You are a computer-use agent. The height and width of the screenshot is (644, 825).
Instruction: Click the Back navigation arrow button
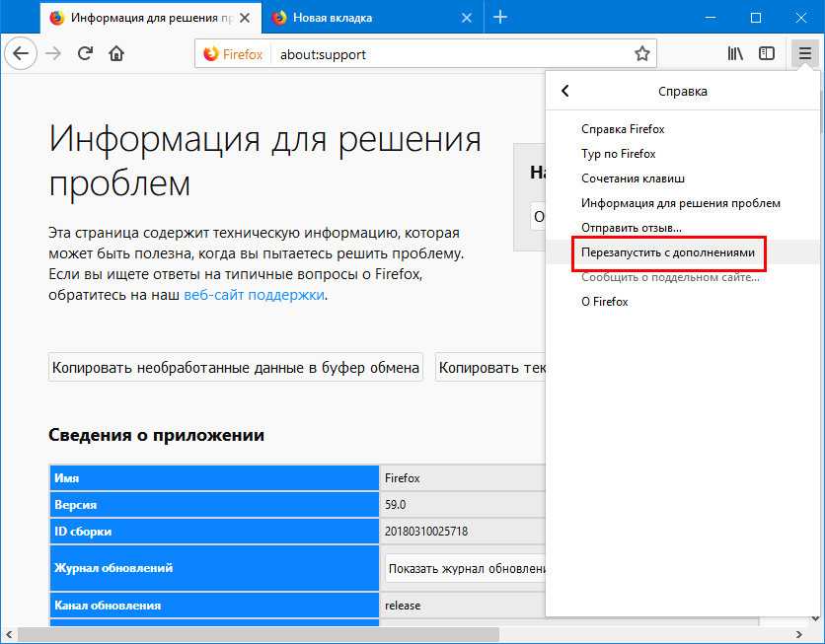22,54
